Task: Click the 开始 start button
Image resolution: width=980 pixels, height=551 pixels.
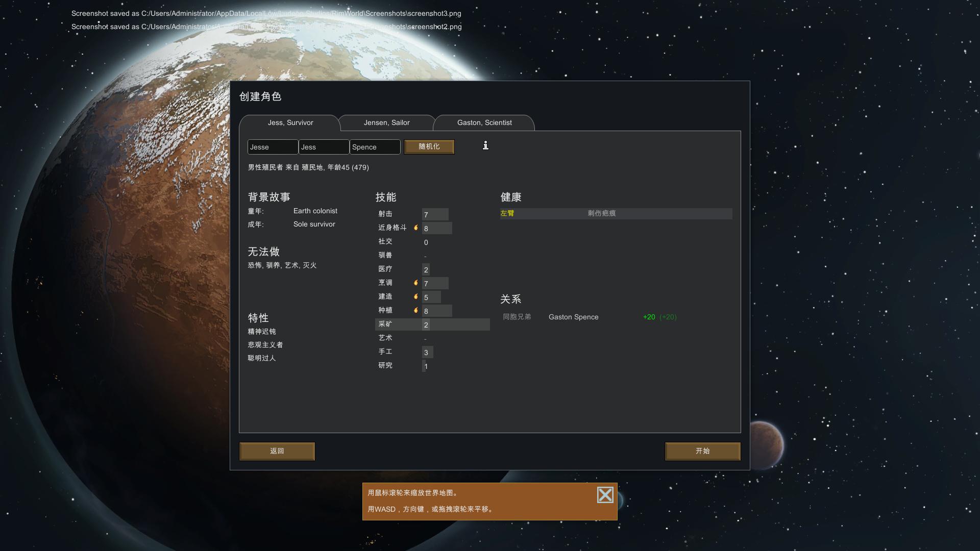Action: pyautogui.click(x=703, y=451)
